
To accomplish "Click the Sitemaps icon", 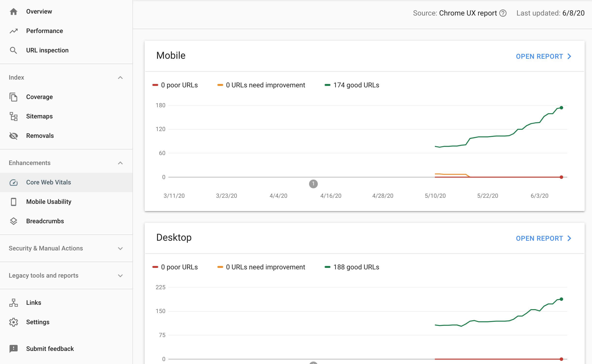I will [14, 116].
